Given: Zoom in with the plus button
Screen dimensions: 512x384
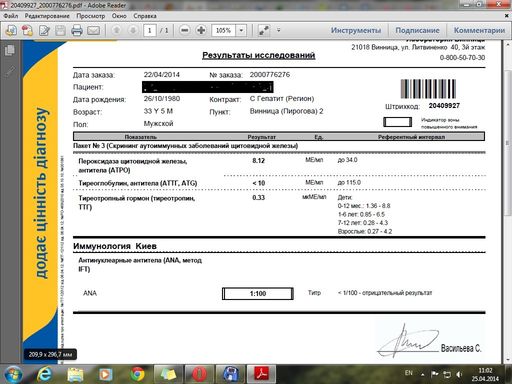Looking at the screenshot, I should point(201,30).
